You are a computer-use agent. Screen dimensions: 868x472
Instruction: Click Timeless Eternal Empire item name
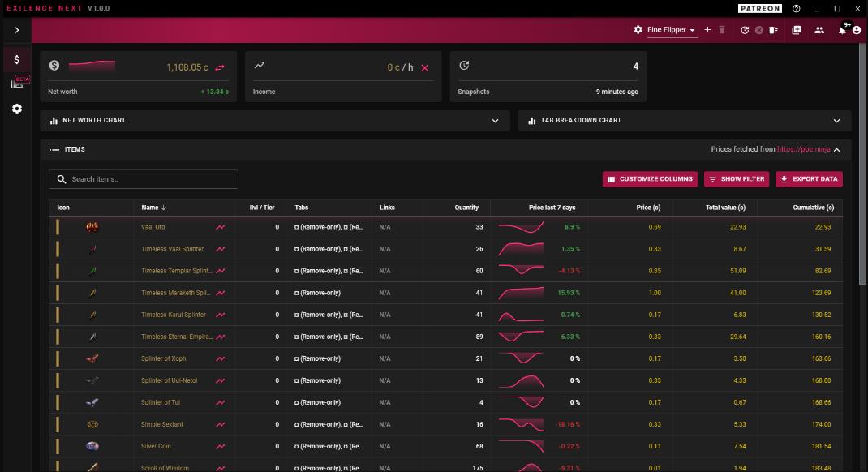177,337
